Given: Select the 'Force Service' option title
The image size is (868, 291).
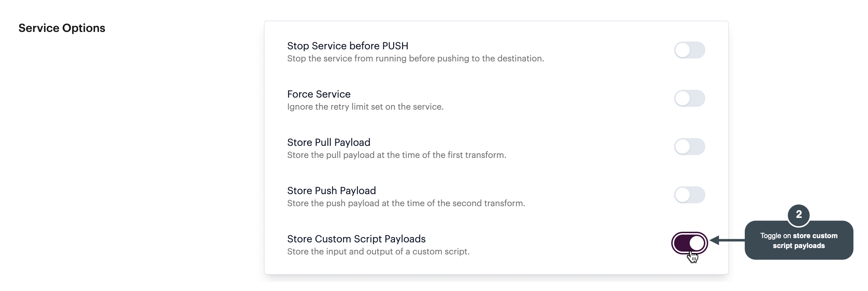Looking at the screenshot, I should [x=319, y=94].
